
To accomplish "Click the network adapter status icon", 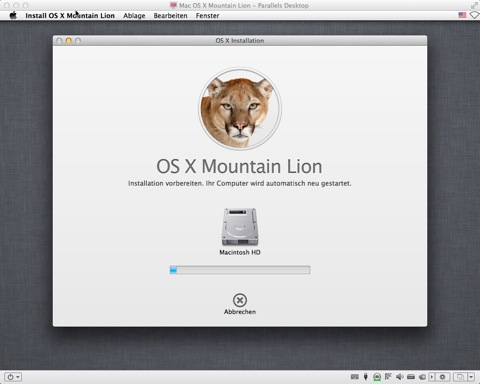I will click(x=388, y=377).
